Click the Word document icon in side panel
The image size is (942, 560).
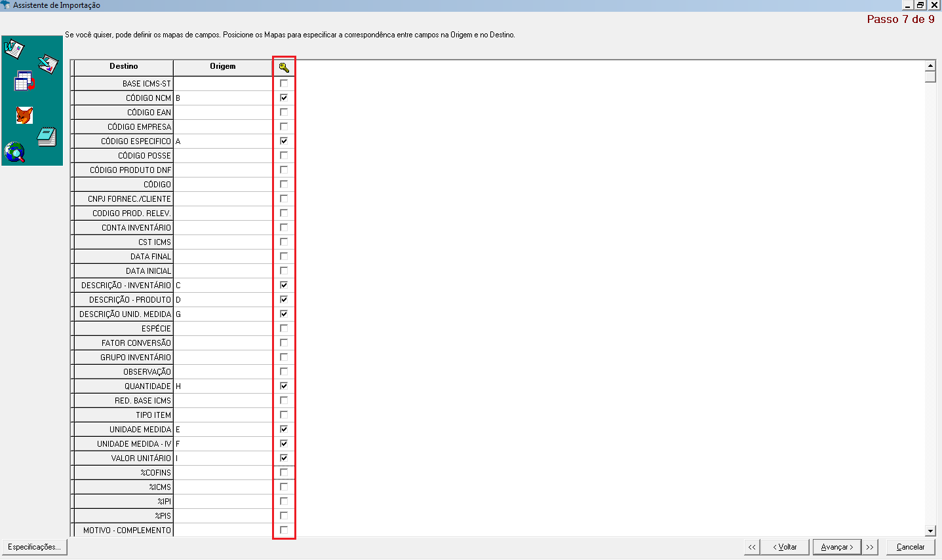(14, 48)
